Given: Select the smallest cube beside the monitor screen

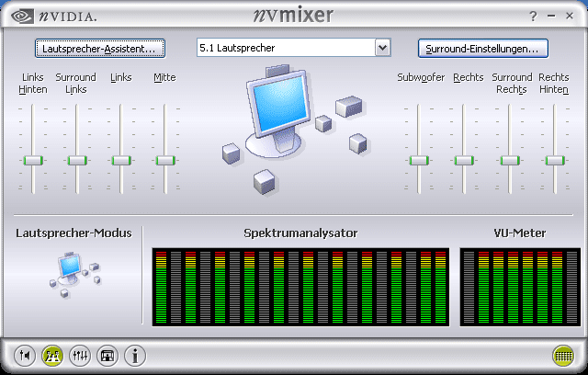Looking at the screenshot, I should point(323,123).
